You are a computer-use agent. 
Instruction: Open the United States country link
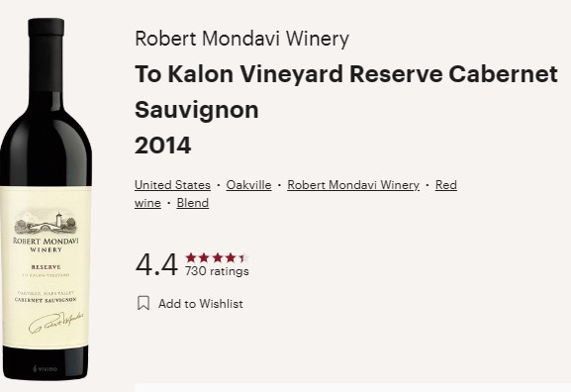point(172,185)
